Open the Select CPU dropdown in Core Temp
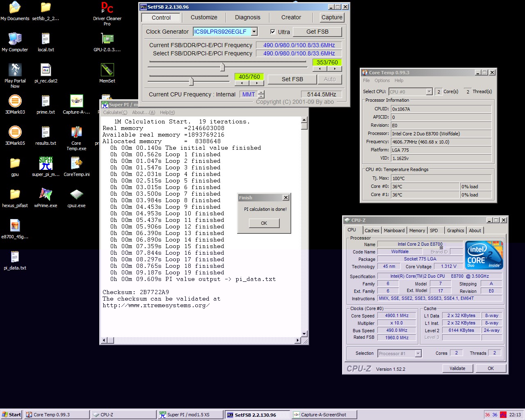Viewport: 525px width, 420px height. pos(429,91)
